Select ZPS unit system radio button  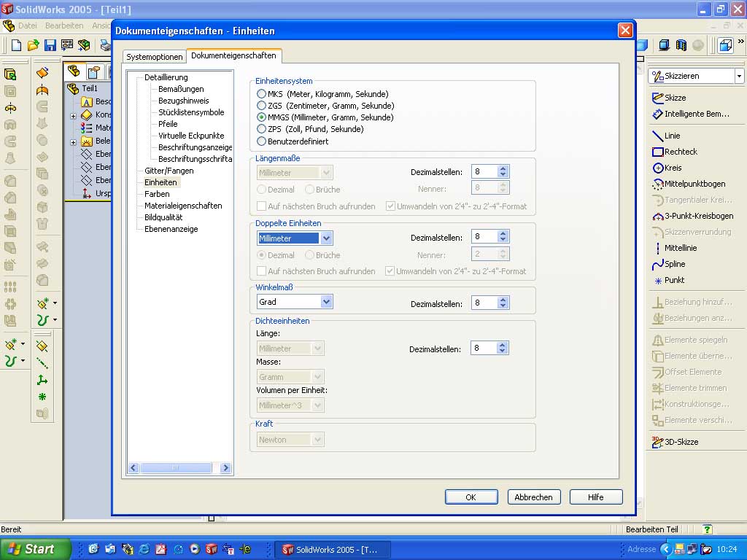click(x=261, y=128)
